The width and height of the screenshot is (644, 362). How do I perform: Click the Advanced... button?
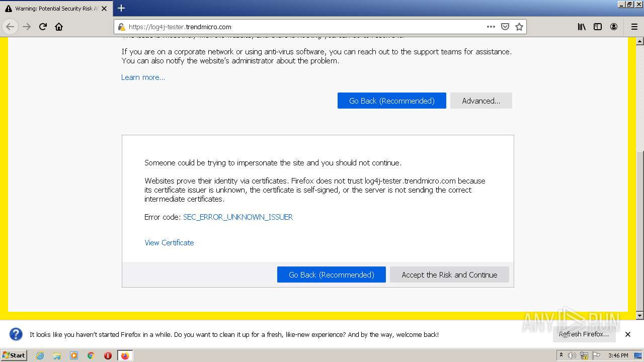click(x=481, y=101)
